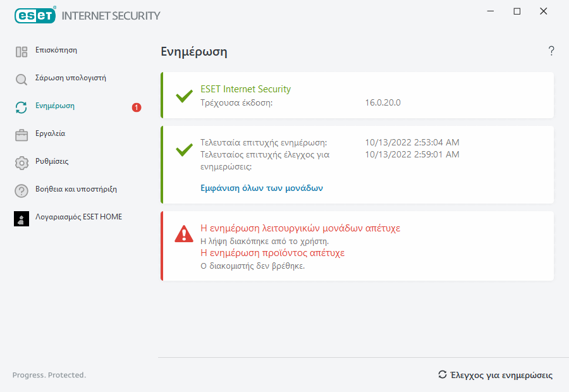Click the Overview (Επισκόπηση) sidebar icon

pos(21,52)
